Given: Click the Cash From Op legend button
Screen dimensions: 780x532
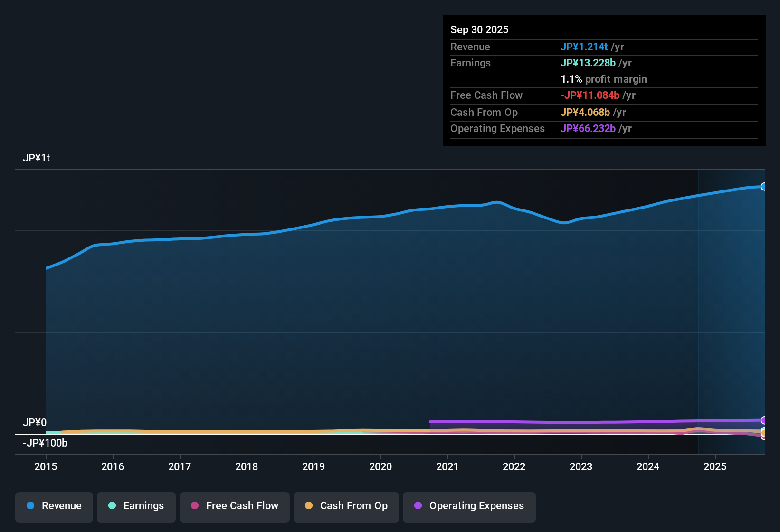Looking at the screenshot, I should click(346, 506).
